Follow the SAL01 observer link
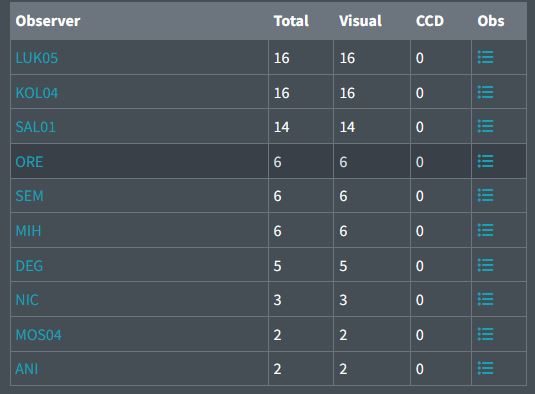This screenshot has width=535, height=394. click(x=35, y=127)
